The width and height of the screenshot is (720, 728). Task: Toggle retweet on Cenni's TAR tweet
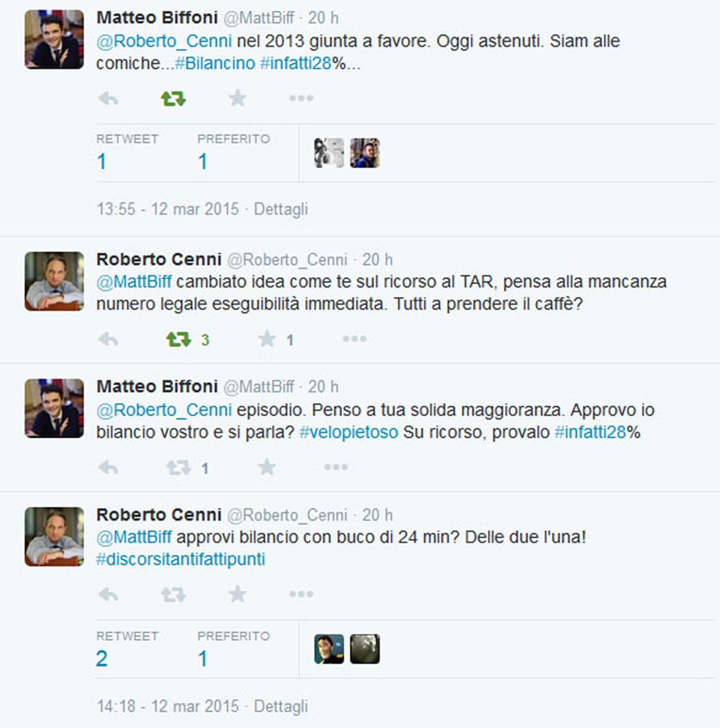pos(178,339)
